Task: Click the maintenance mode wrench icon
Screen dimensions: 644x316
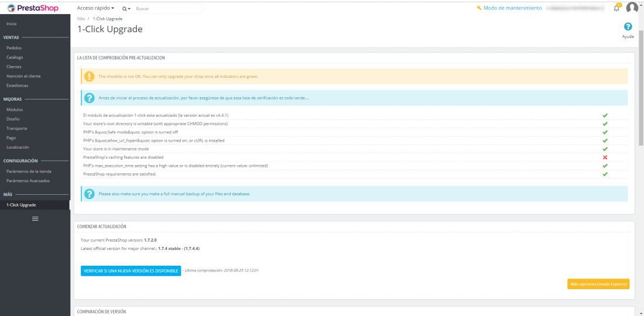Action: (479, 8)
